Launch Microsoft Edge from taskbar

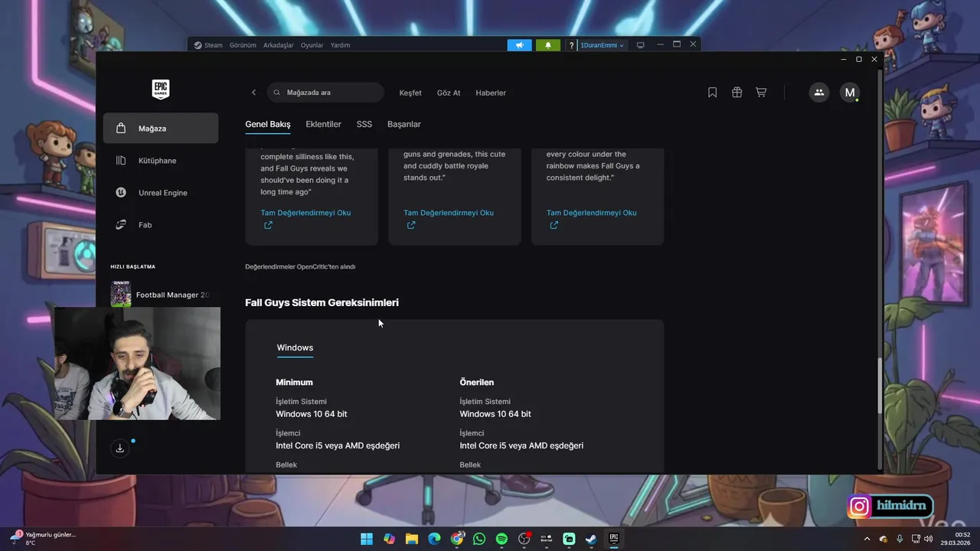point(434,539)
